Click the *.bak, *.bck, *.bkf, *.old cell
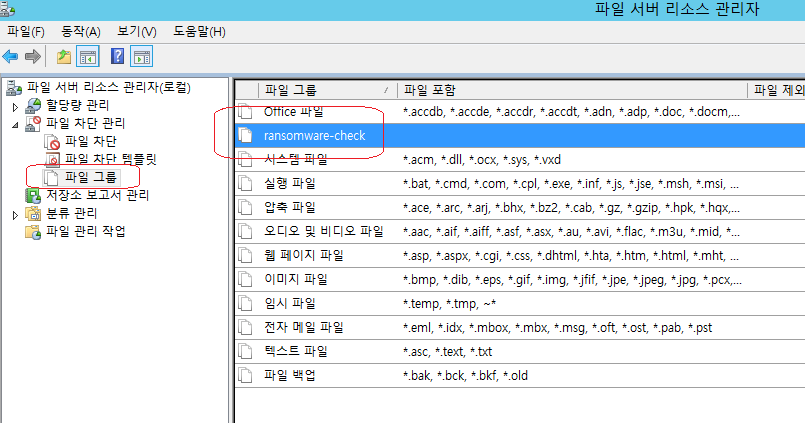The image size is (805, 423). [x=465, y=376]
